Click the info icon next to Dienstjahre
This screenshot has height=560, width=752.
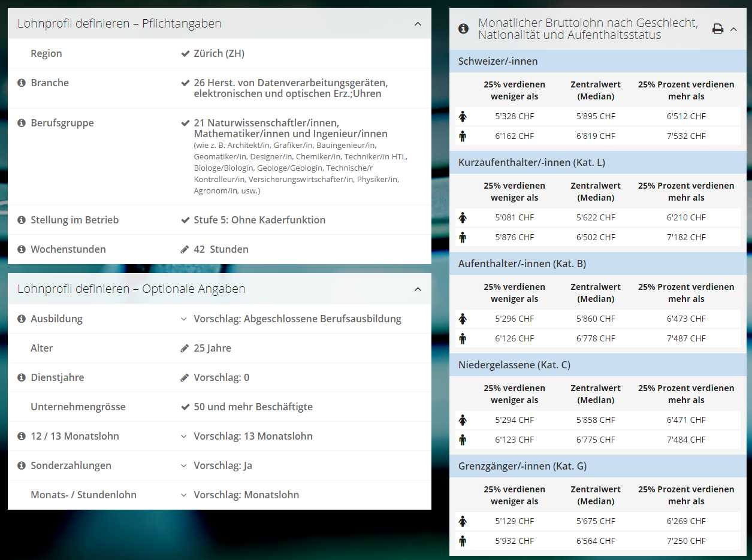pyautogui.click(x=22, y=377)
